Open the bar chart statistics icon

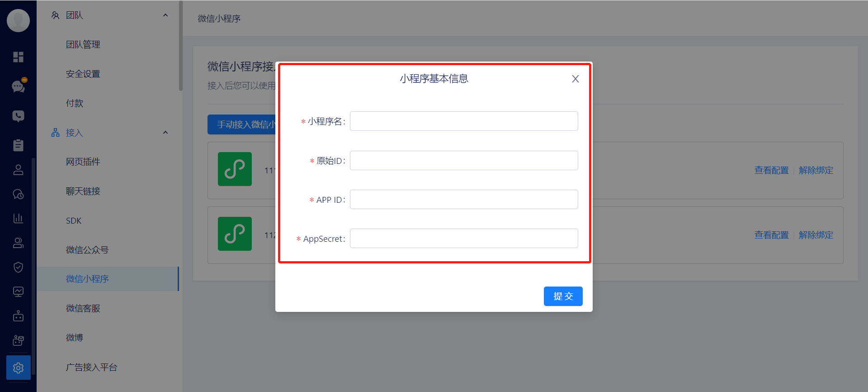18,219
